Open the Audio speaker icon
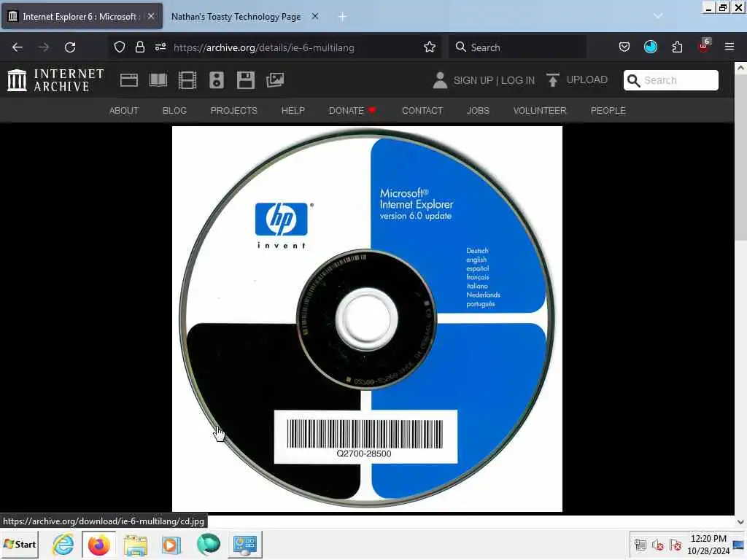Screen dimensions: 747x560 216,80
